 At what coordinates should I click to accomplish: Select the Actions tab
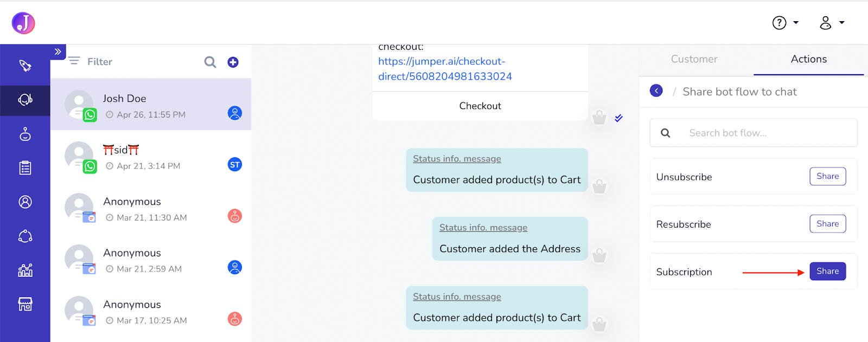coord(808,59)
